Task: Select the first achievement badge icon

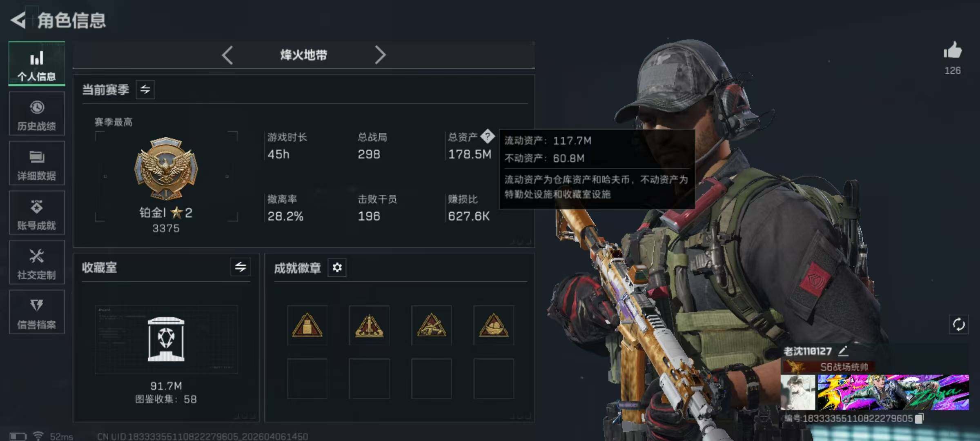Action: pyautogui.click(x=307, y=325)
